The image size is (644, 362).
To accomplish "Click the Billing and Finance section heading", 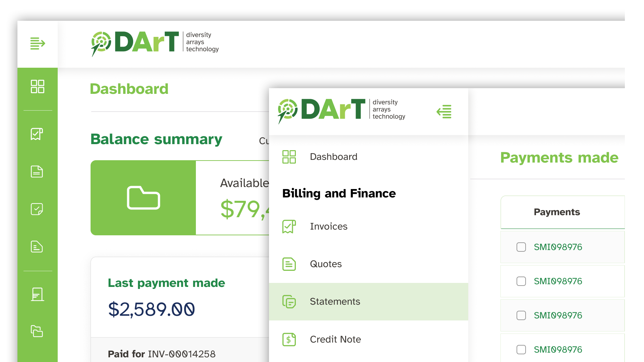I will pos(339,193).
